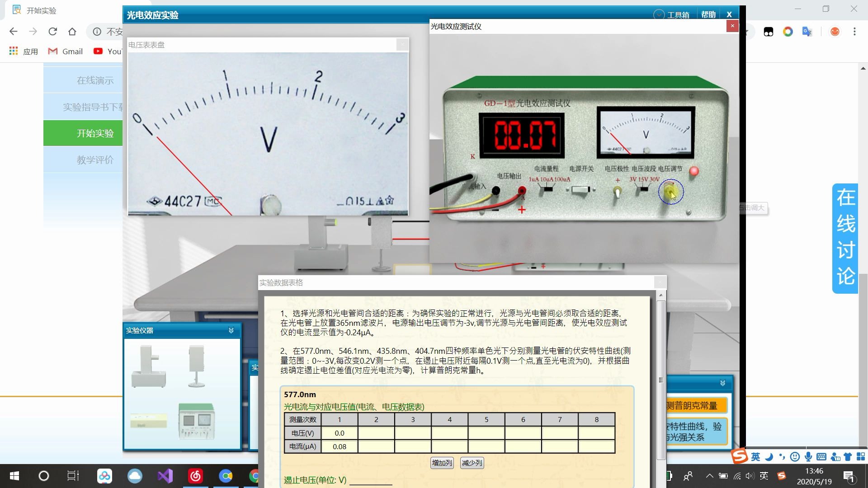This screenshot has height=488, width=868.
Task: Collapse the 实验仪器 panel
Action: pyautogui.click(x=231, y=330)
